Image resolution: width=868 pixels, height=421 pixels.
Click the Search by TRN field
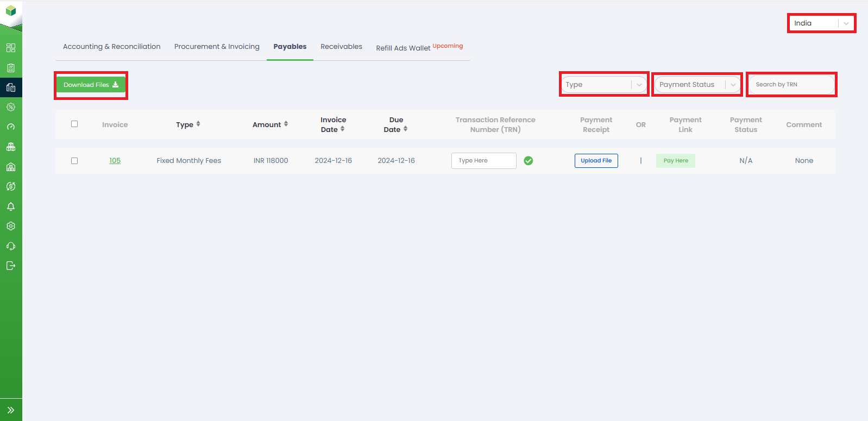791,85
